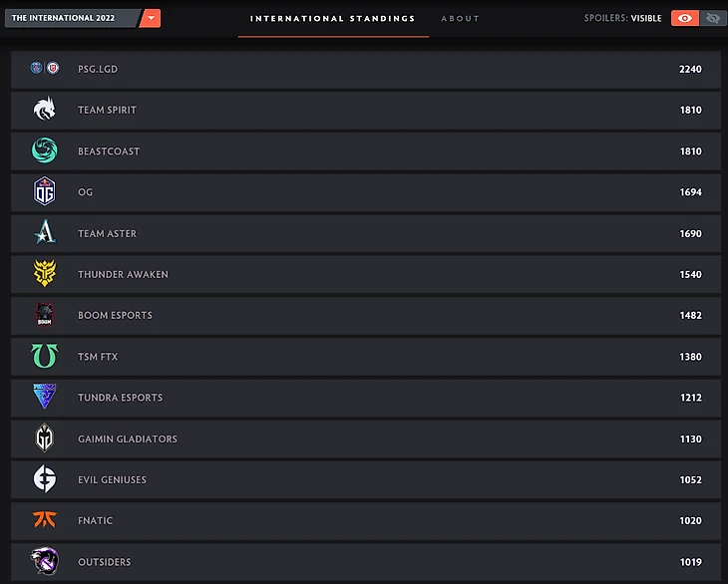The height and width of the screenshot is (584, 728).
Task: Click Team Spirit's 1810 points
Action: coord(691,110)
